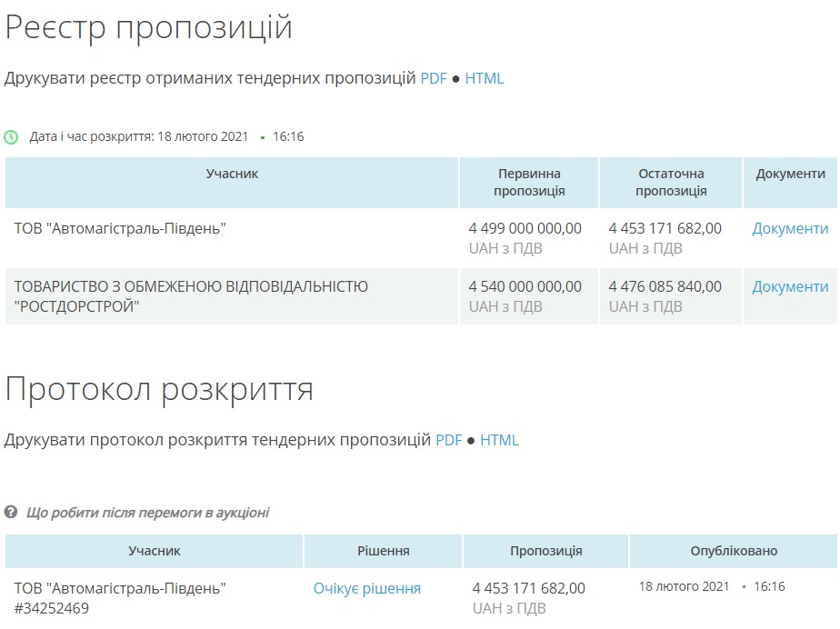Screen dimensions: 840x629
Task: View the opening protocol in HTML
Action: (x=499, y=440)
